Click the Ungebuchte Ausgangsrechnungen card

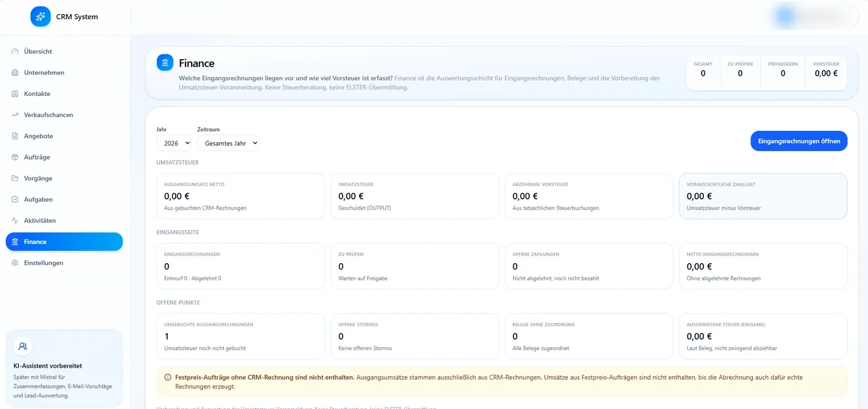point(241,336)
